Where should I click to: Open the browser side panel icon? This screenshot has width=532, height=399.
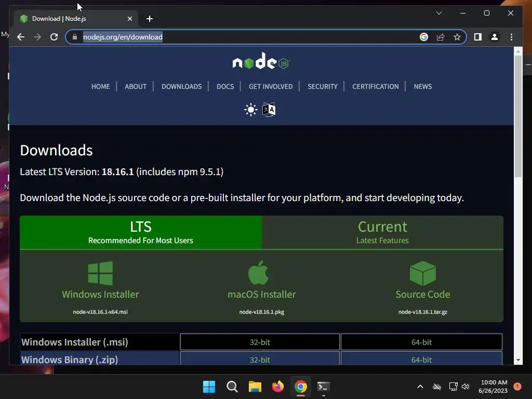pos(478,37)
